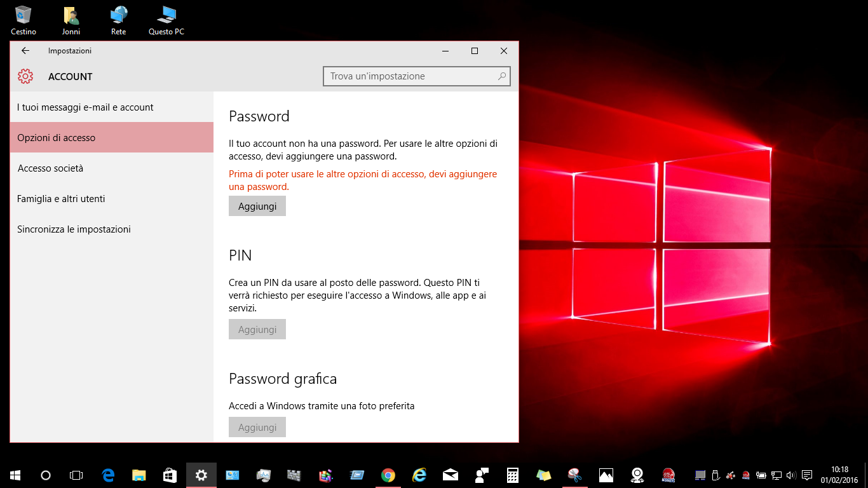Open Calculator from the taskbar
868x488 pixels.
[x=512, y=475]
